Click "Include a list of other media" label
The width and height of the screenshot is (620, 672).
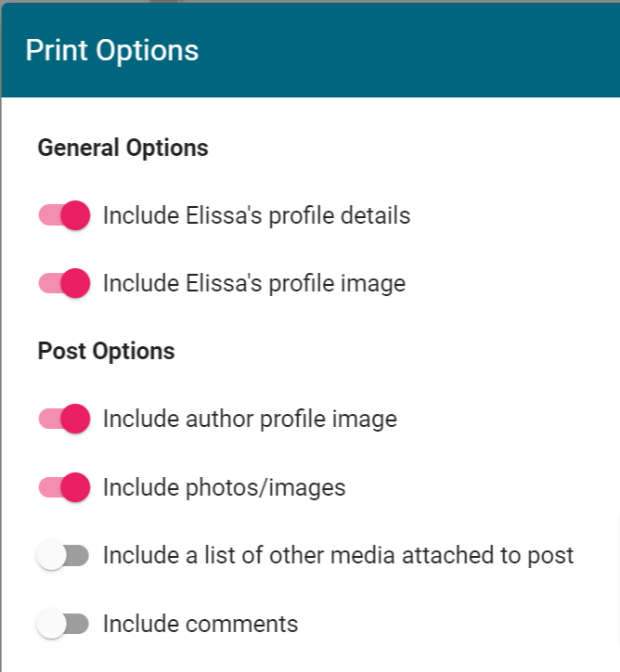click(338, 555)
